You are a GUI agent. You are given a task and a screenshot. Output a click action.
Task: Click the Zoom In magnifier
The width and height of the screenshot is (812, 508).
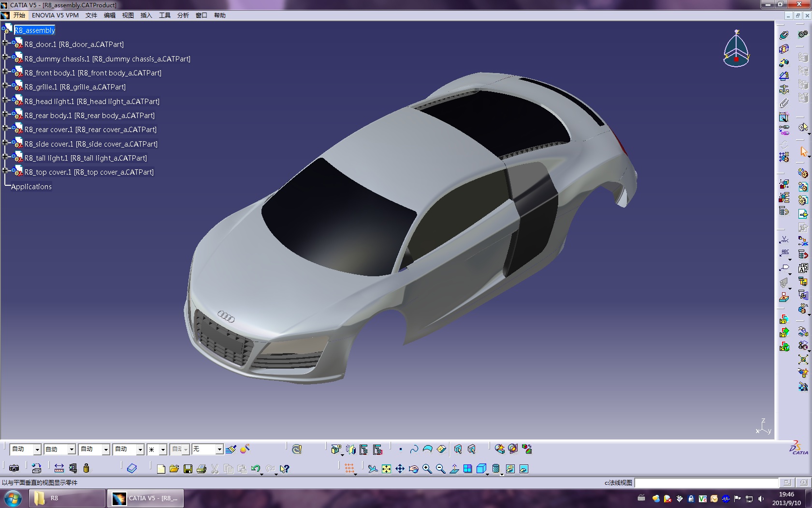(427, 469)
